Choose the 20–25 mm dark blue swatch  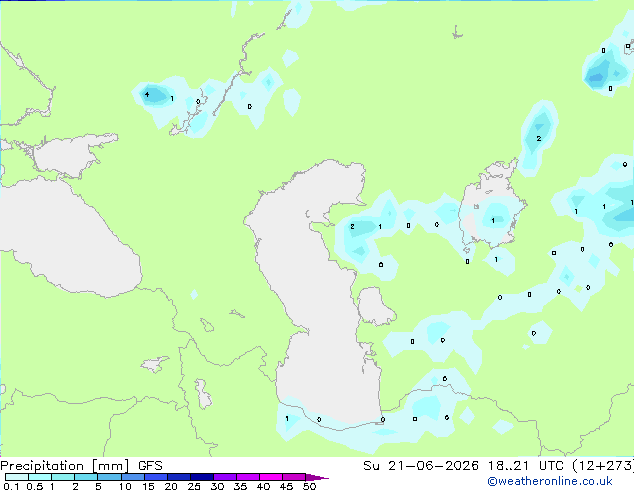[179, 477]
